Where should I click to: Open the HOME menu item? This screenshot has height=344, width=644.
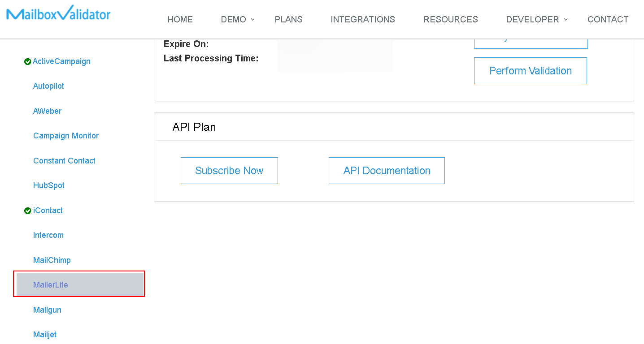180,19
